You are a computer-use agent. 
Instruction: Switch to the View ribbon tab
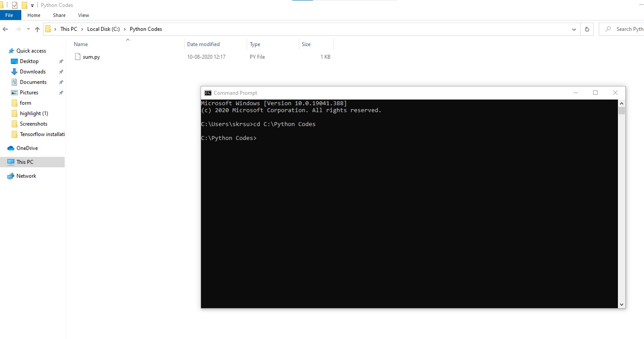click(x=83, y=15)
